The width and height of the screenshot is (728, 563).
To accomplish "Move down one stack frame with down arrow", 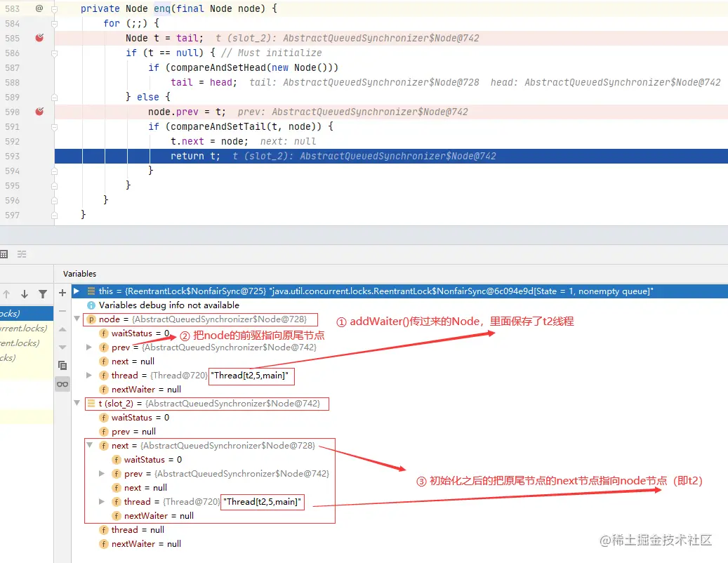I will click(25, 294).
